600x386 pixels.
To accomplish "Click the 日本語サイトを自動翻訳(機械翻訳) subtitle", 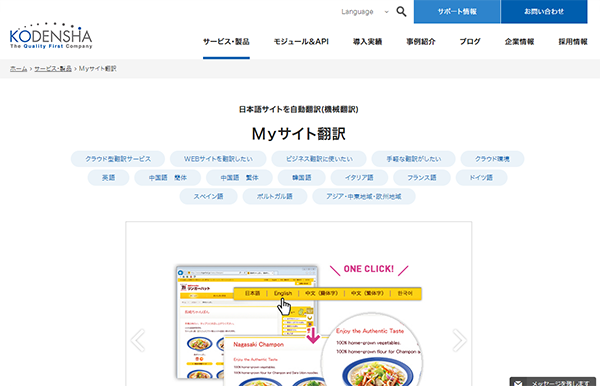I will tap(299, 109).
